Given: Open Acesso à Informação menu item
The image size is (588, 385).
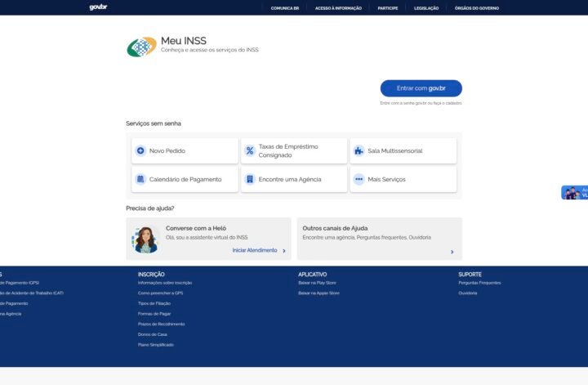Looking at the screenshot, I should pos(339,8).
